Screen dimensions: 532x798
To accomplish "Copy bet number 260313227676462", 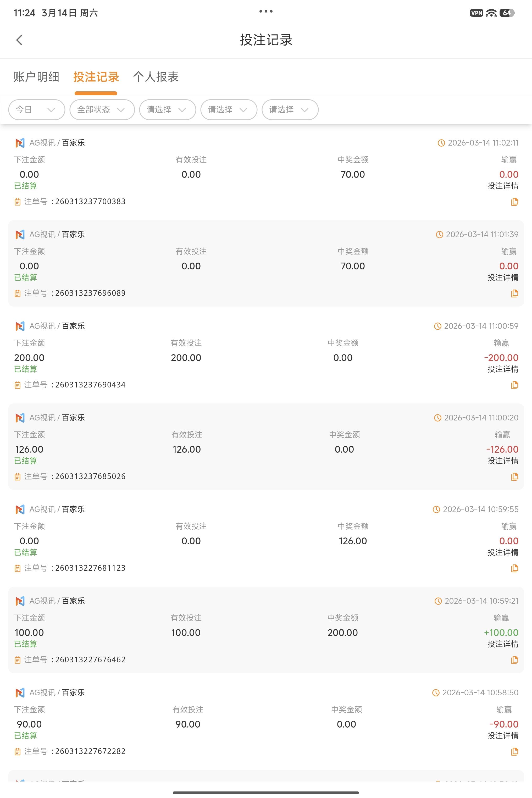I will (x=514, y=660).
